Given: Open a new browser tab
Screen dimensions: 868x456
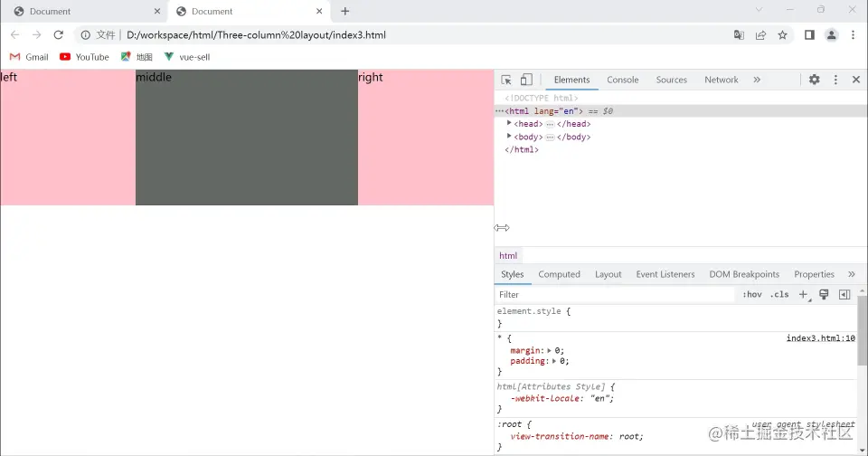Looking at the screenshot, I should pos(344,11).
